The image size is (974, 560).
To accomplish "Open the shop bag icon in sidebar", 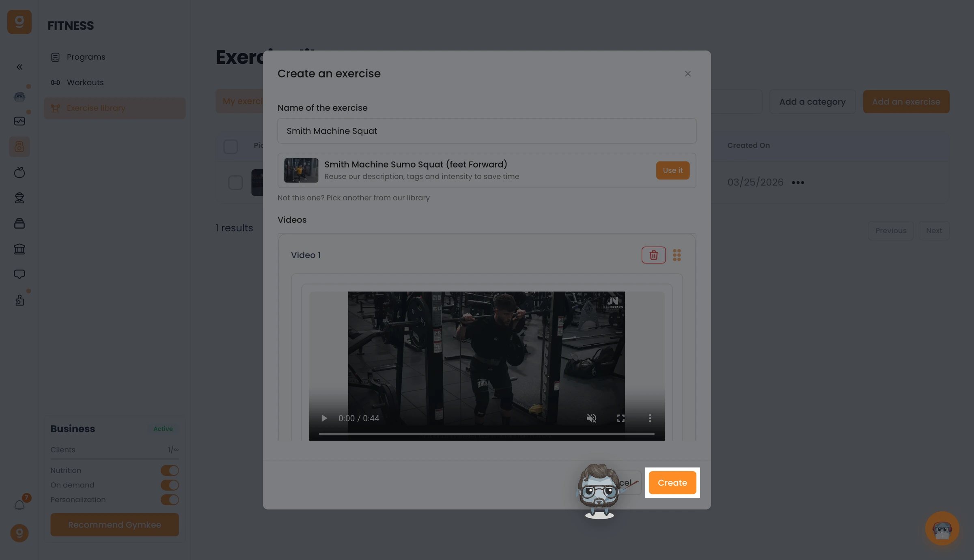I will click(19, 223).
